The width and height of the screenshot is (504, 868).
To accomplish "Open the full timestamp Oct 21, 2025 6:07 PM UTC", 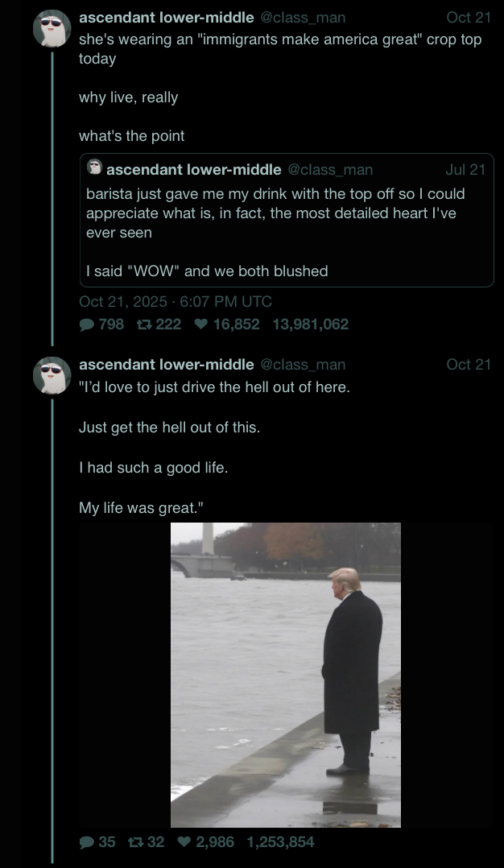I will click(176, 302).
